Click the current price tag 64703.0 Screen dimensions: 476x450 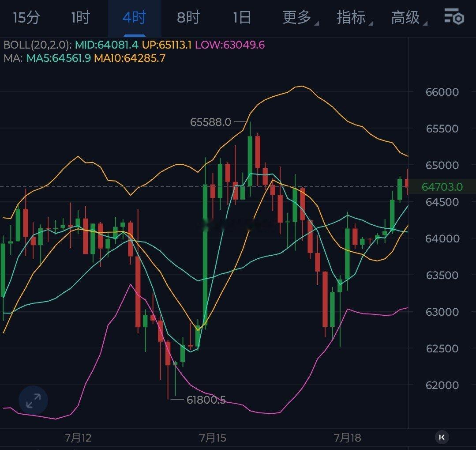coord(442,186)
